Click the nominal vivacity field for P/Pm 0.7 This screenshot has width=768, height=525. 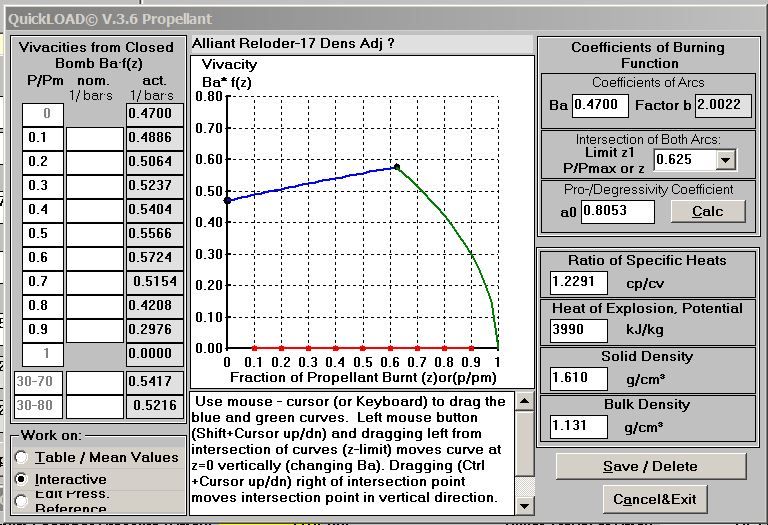[x=95, y=283]
